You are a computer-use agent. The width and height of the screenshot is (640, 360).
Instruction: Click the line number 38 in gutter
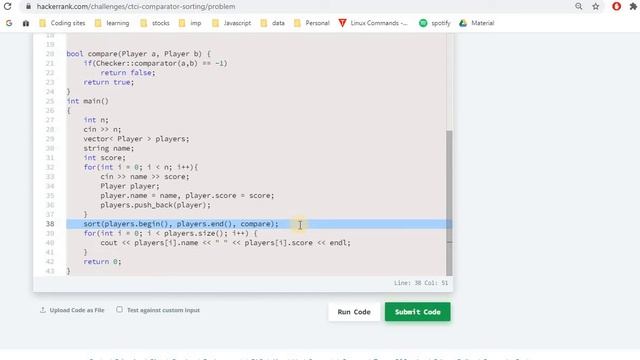50,224
